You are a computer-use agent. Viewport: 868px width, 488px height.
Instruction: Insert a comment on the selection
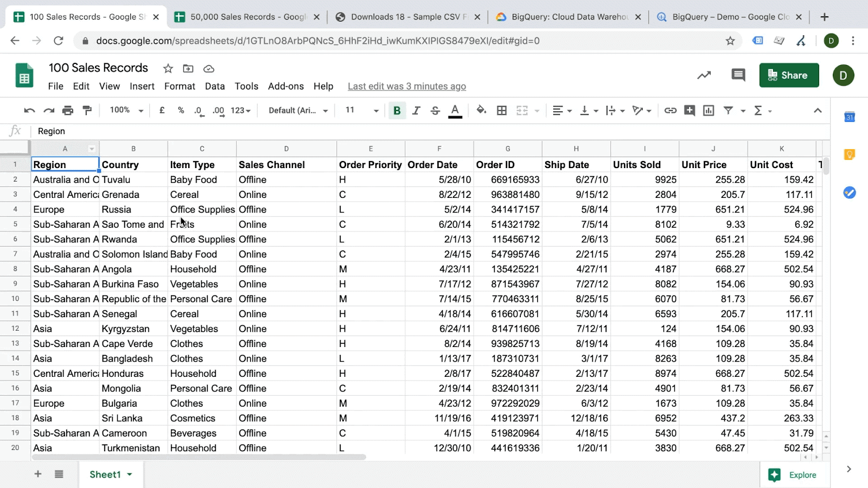(x=689, y=110)
